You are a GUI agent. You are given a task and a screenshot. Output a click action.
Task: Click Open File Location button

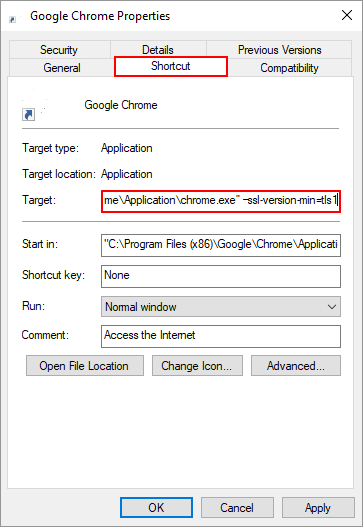pos(85,365)
